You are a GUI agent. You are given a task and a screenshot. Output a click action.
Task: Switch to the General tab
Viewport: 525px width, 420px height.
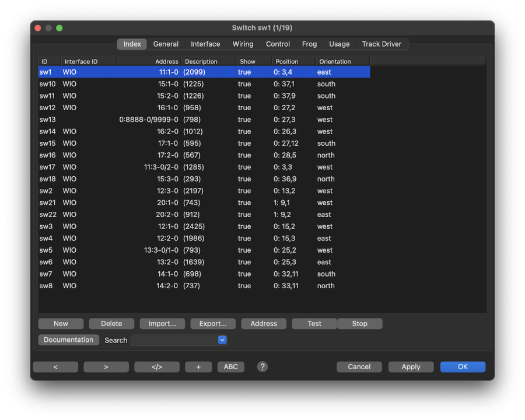[166, 44]
